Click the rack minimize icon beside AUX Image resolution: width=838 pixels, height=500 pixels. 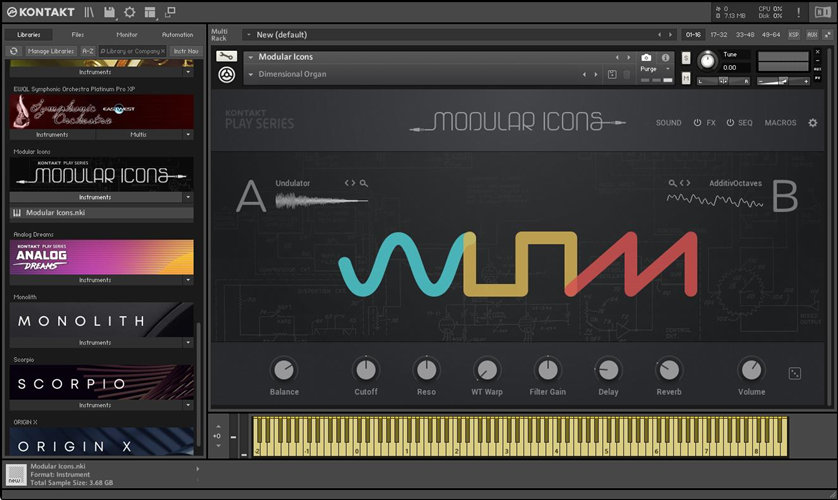point(828,35)
